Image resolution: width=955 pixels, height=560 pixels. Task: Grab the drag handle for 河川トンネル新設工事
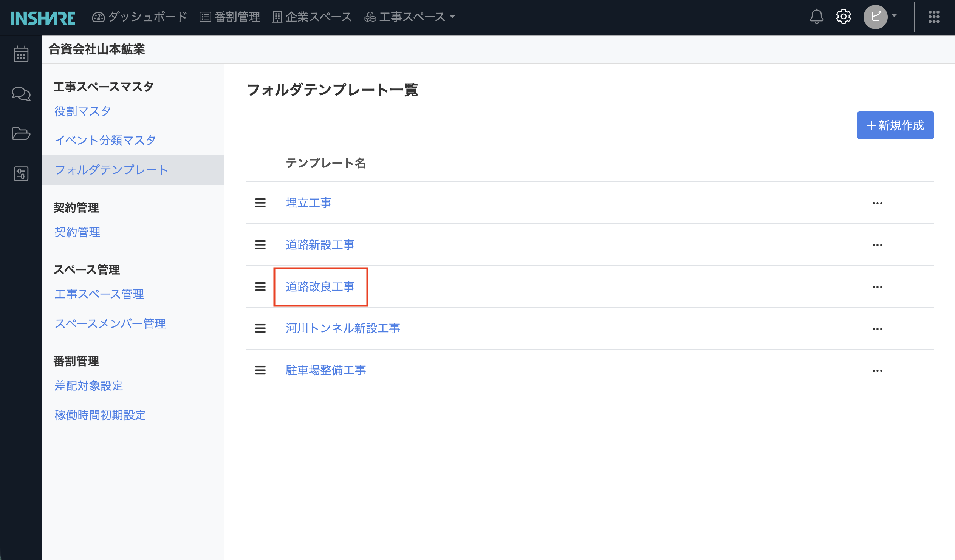[260, 328]
